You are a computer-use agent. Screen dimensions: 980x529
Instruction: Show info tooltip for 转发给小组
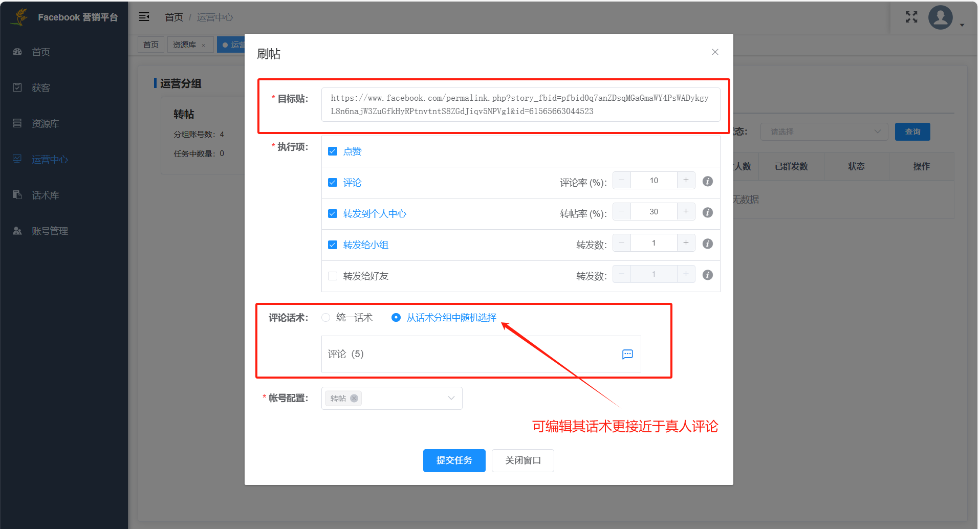708,244
